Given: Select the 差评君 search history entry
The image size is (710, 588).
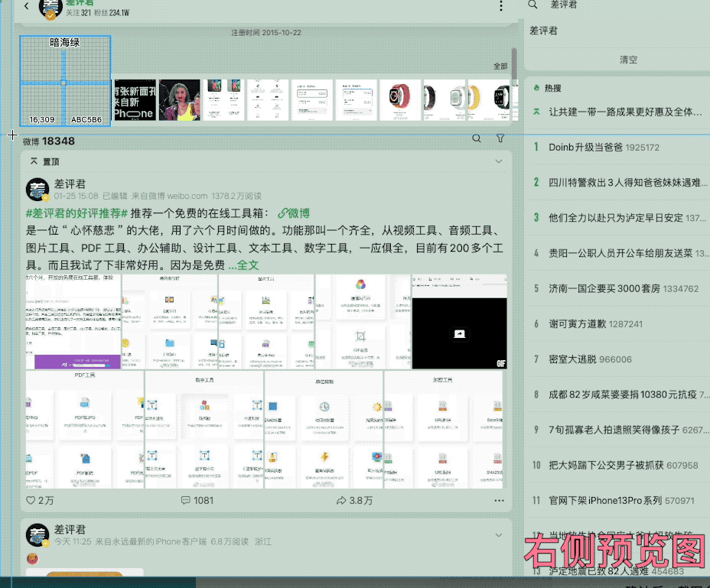Looking at the screenshot, I should (x=543, y=31).
